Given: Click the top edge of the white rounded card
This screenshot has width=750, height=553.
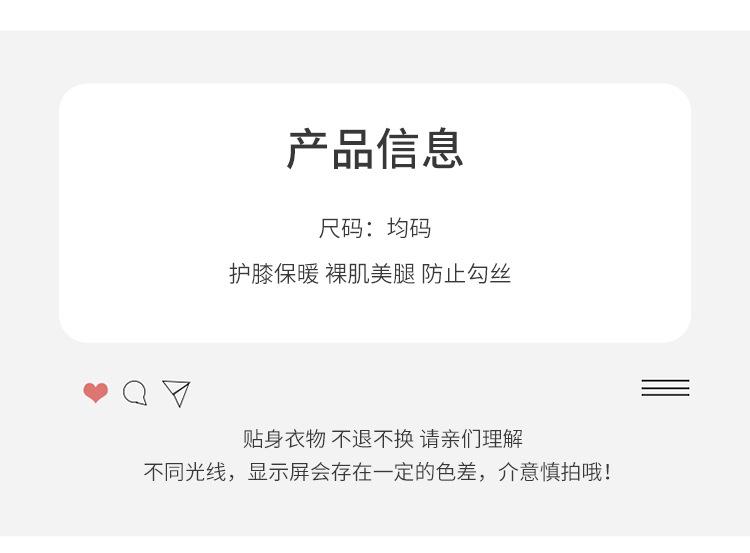Looking at the screenshot, I should pyautogui.click(x=375, y=85).
